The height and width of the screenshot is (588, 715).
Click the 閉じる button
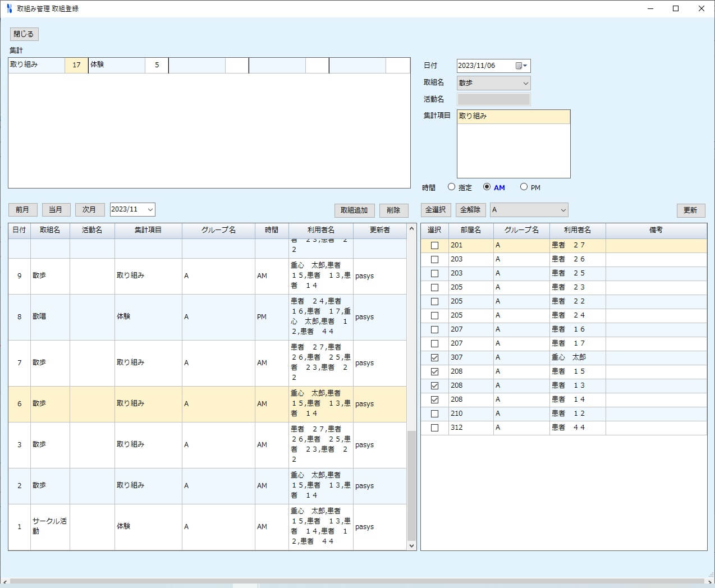pyautogui.click(x=24, y=34)
